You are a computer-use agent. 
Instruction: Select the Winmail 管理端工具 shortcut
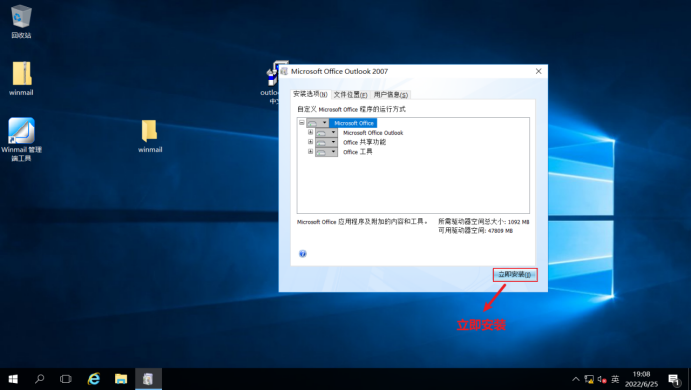click(21, 139)
